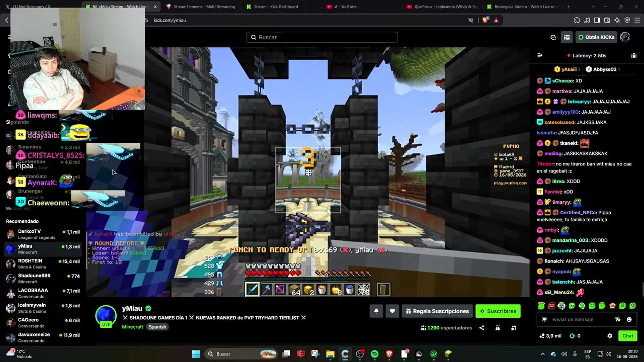Screen dimensions: 644x362
Task: Click the Kick clips icon beside the store icon
Action: (553, 37)
